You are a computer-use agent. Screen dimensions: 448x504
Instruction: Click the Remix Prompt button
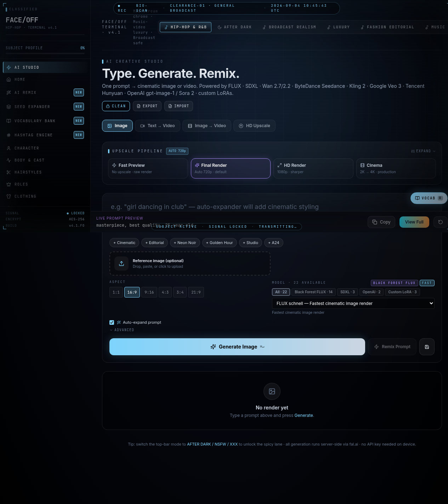pyautogui.click(x=392, y=347)
